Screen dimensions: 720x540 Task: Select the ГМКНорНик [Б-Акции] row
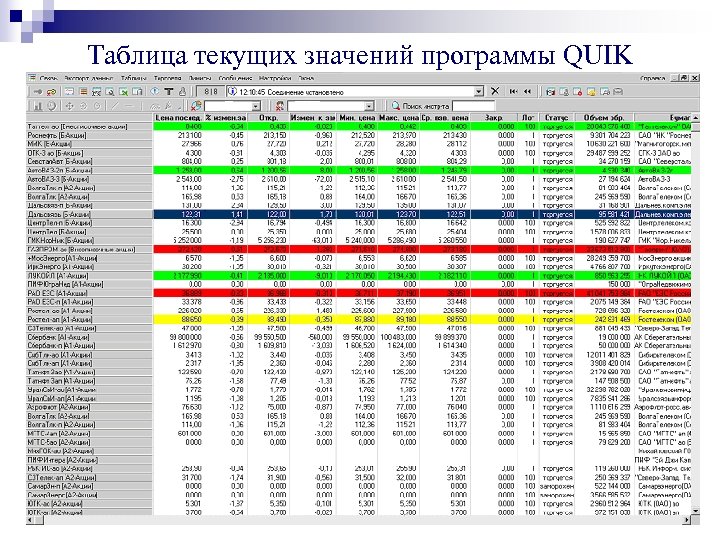pyautogui.click(x=359, y=241)
